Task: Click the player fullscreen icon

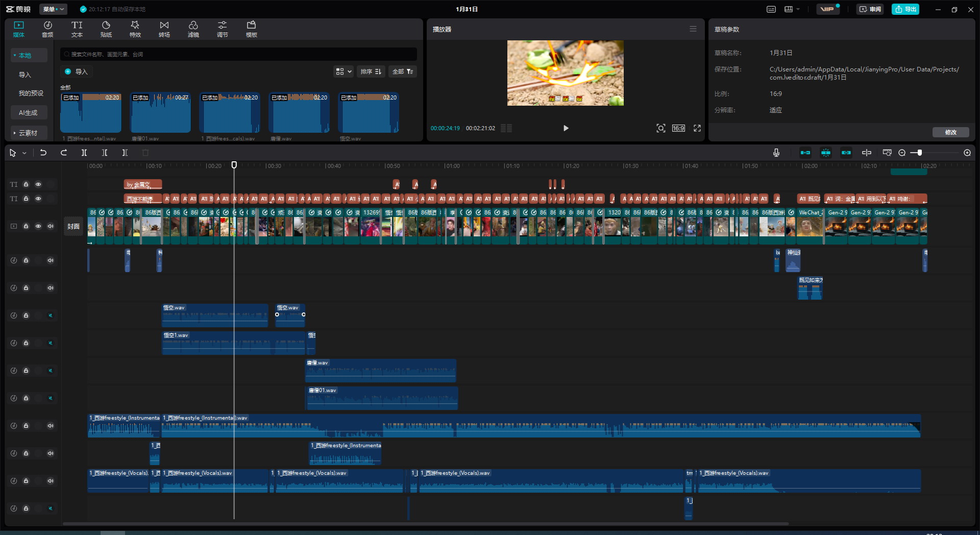Action: [x=697, y=128]
